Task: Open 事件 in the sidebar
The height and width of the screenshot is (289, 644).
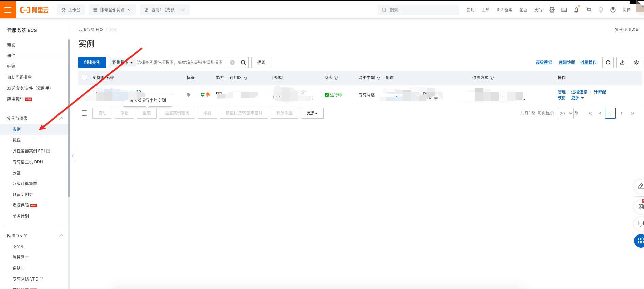Action: coord(11,56)
